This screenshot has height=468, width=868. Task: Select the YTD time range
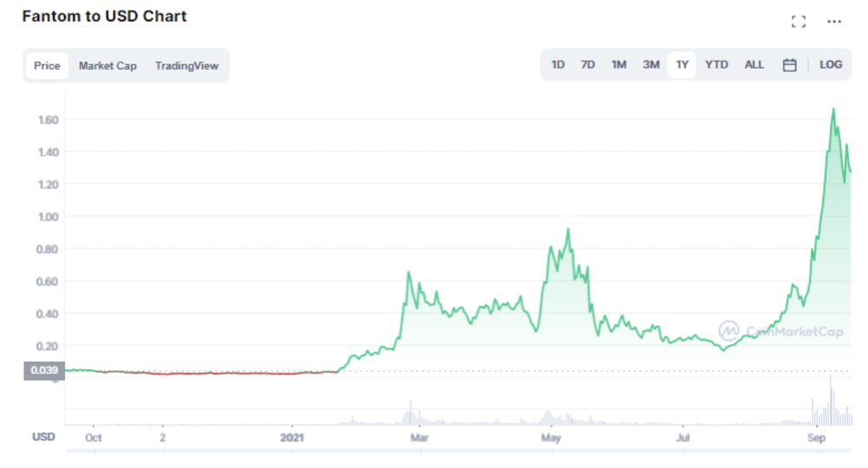(716, 65)
